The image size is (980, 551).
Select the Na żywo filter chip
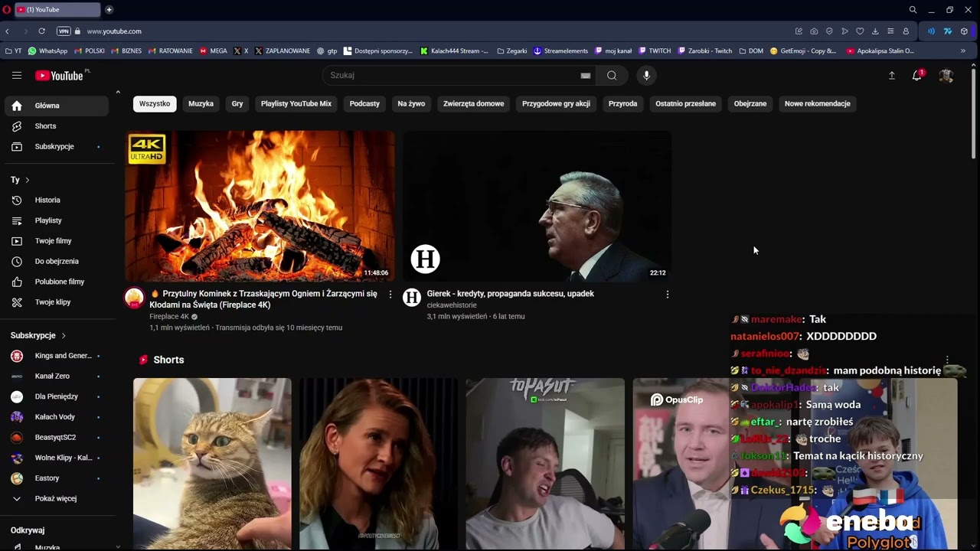click(411, 103)
